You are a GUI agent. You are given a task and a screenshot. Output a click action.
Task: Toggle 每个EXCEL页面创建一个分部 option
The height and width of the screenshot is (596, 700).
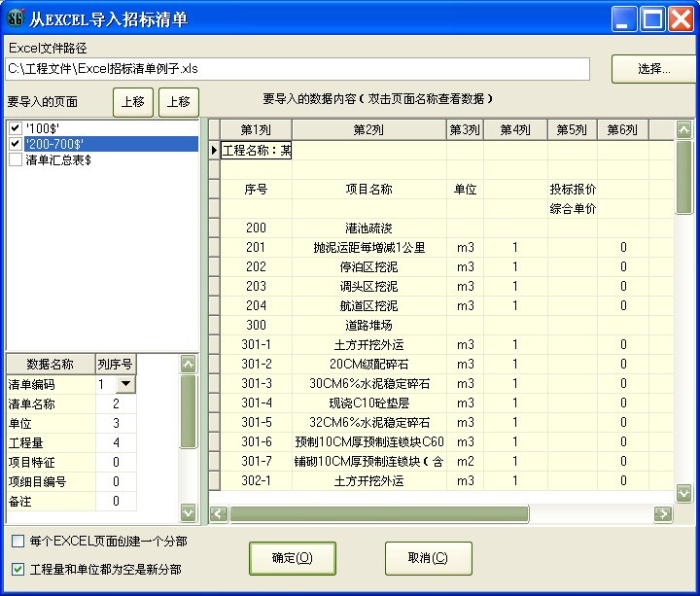pyautogui.click(x=18, y=541)
